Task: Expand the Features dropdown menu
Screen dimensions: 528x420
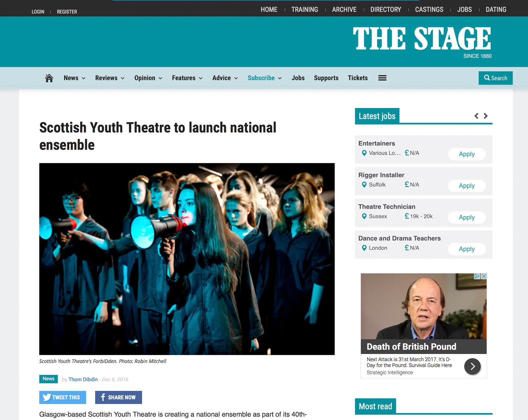Action: click(x=187, y=78)
